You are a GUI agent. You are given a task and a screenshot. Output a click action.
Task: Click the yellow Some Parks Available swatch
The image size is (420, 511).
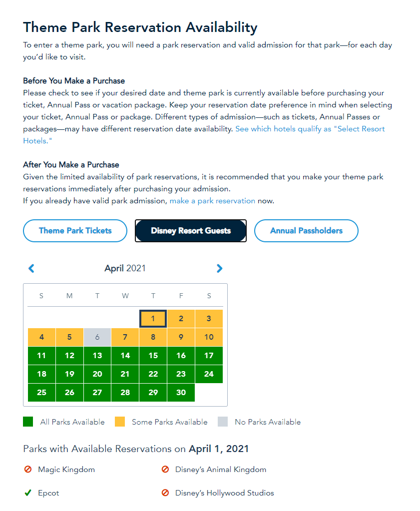119,422
